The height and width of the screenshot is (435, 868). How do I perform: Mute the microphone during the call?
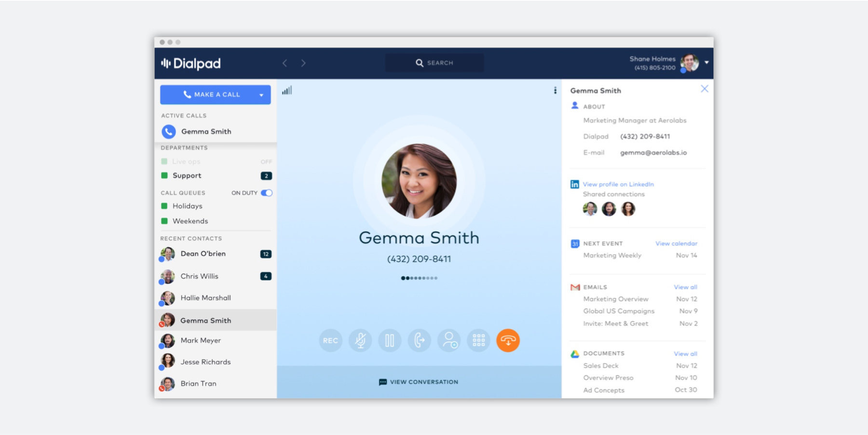coord(360,340)
